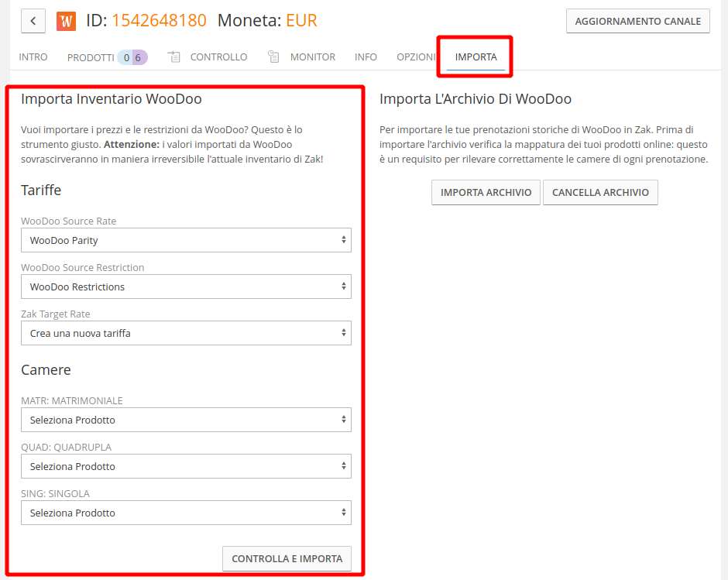This screenshot has height=580, width=728.
Task: Click the channel ID number 1542648180
Action: 159,20
